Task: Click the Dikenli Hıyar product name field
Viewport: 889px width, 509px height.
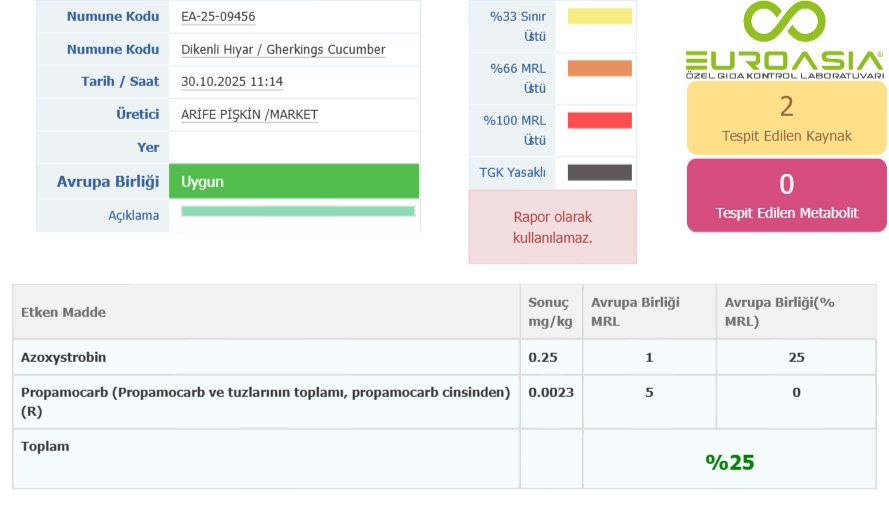Action: pos(283,50)
